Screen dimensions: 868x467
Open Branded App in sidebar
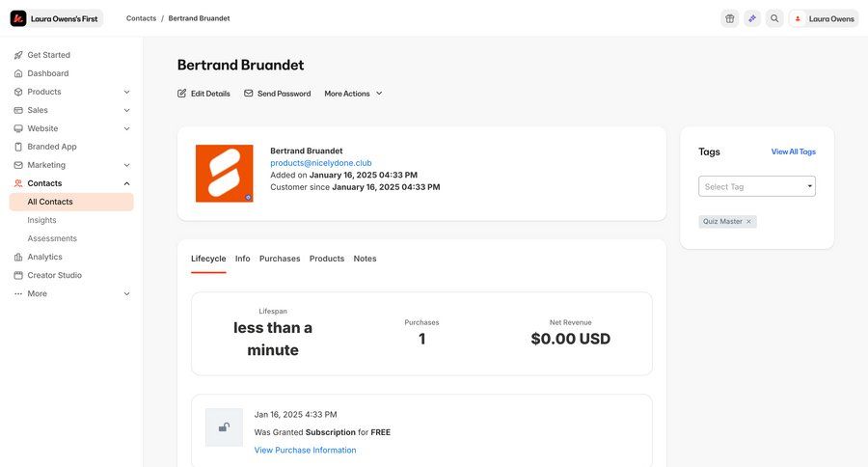[x=51, y=147]
